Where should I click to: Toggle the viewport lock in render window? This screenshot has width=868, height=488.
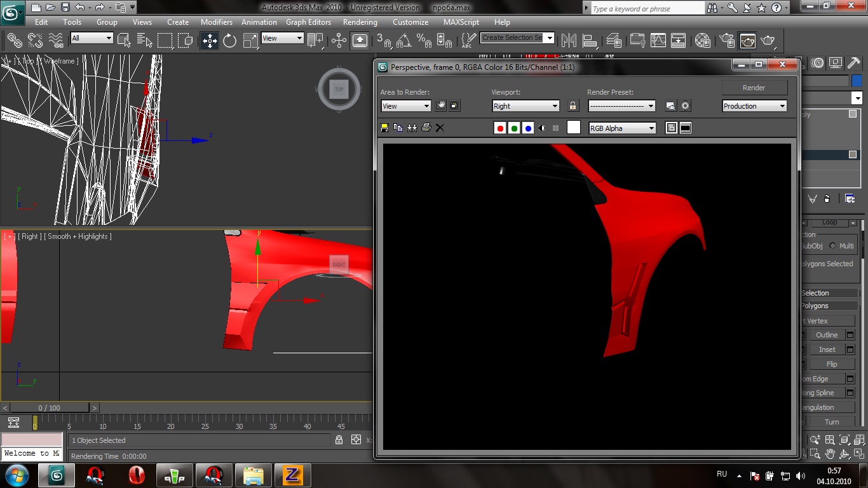click(573, 106)
